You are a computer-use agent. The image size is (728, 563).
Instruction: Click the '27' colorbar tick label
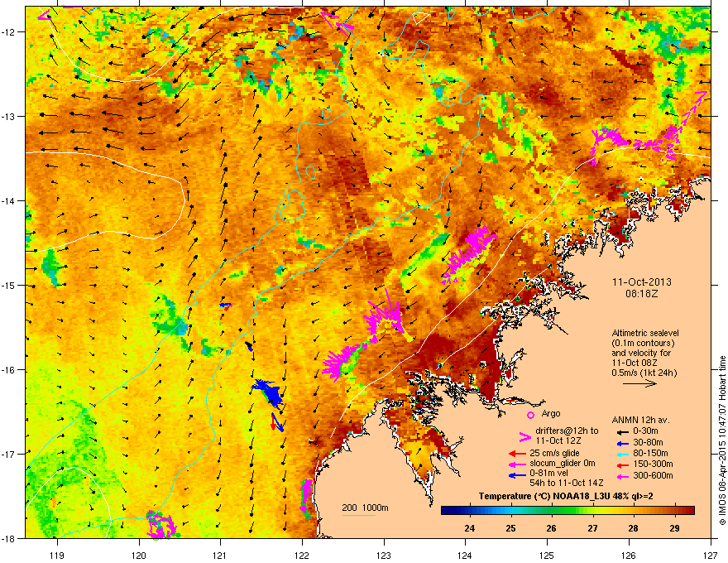point(592,528)
